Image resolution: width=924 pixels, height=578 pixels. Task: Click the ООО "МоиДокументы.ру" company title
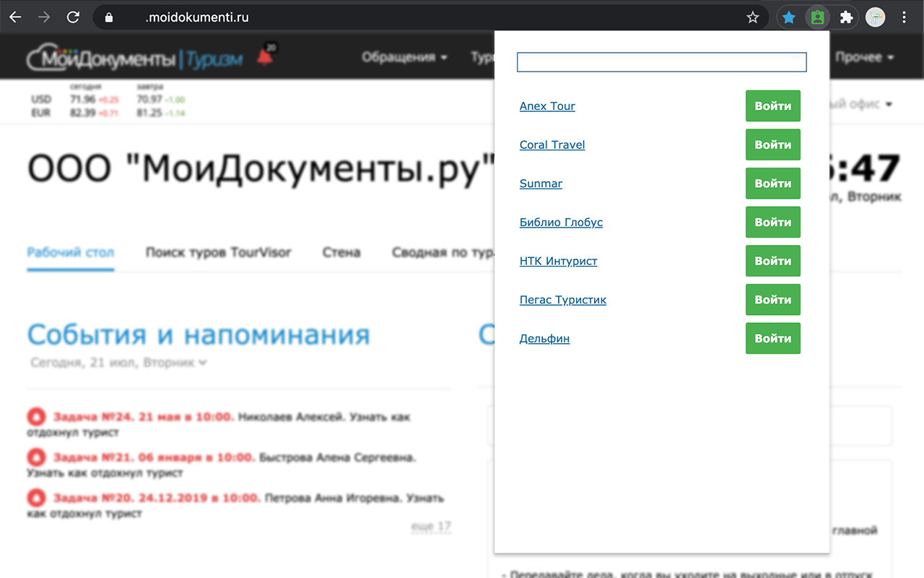(261, 170)
